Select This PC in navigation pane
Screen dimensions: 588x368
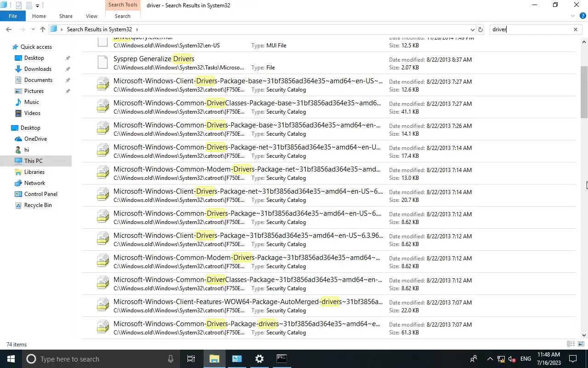point(33,161)
